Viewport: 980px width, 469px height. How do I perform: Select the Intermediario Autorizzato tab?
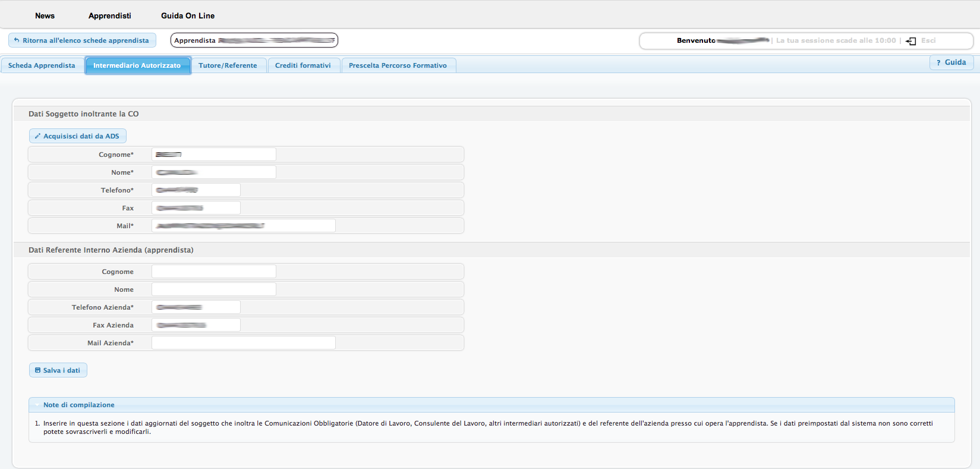pos(137,65)
